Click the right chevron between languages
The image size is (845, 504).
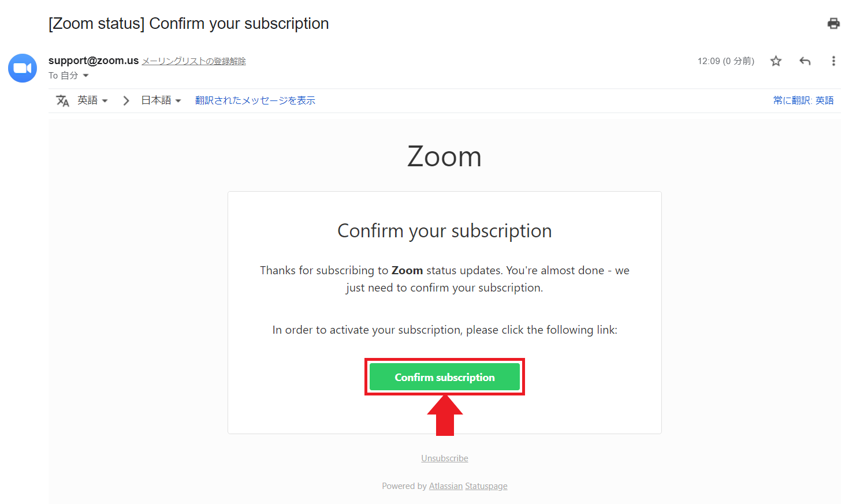click(x=126, y=100)
